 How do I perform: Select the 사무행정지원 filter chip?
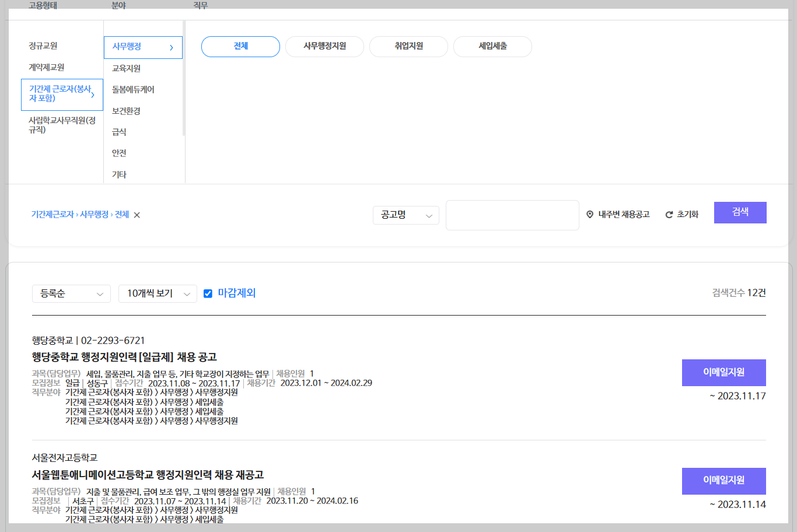[x=324, y=47]
